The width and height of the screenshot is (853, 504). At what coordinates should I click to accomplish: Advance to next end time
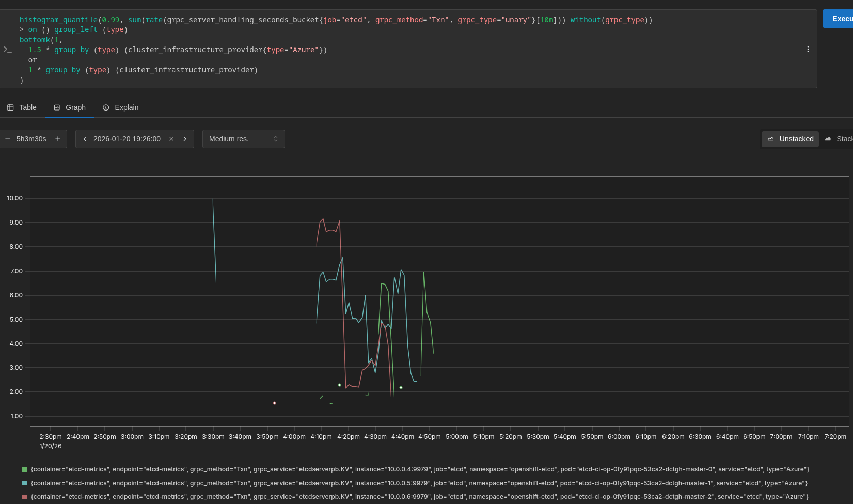pyautogui.click(x=185, y=139)
